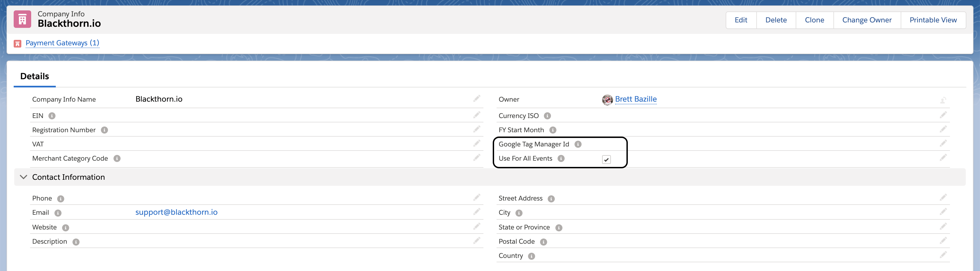Click support@blackthorn.io email link
This screenshot has width=980, height=271.
(x=177, y=212)
